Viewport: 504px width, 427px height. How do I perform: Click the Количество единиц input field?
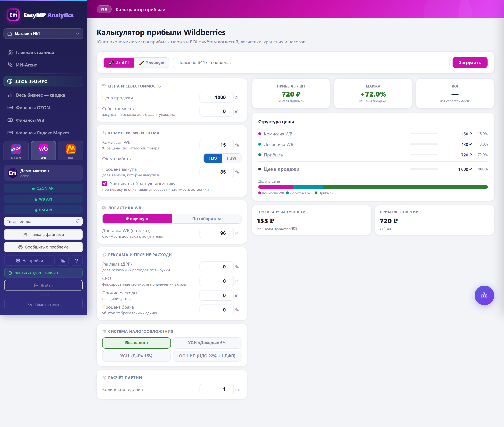tap(217, 389)
